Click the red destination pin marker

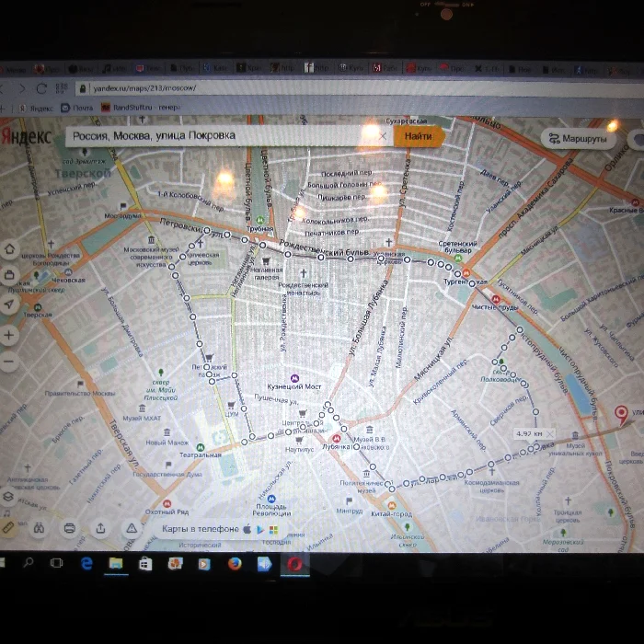point(621,414)
